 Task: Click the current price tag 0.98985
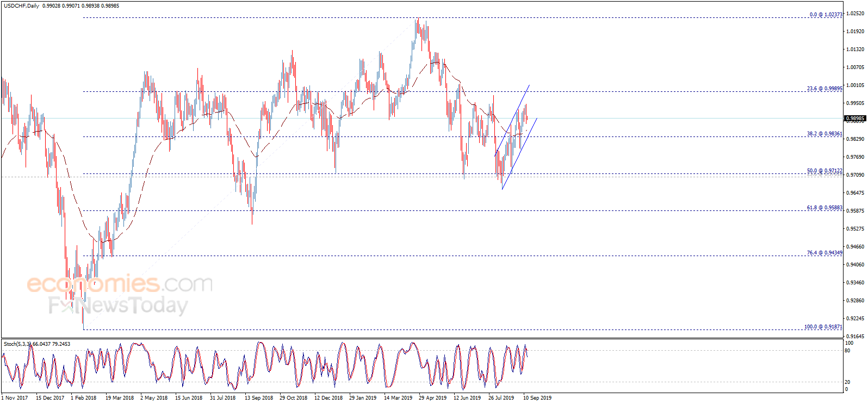click(x=854, y=118)
